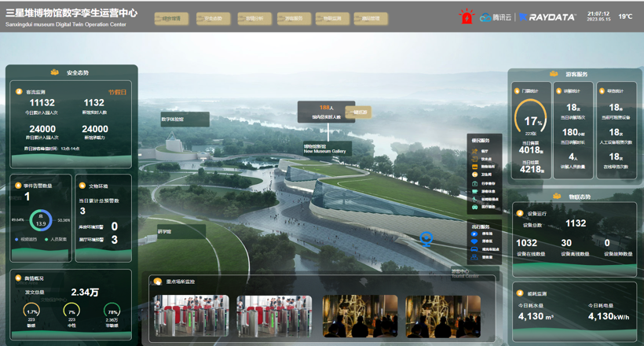644x346 pixels.
Task: Select the 饮水点 drinking water icon
Action: [x=475, y=159]
